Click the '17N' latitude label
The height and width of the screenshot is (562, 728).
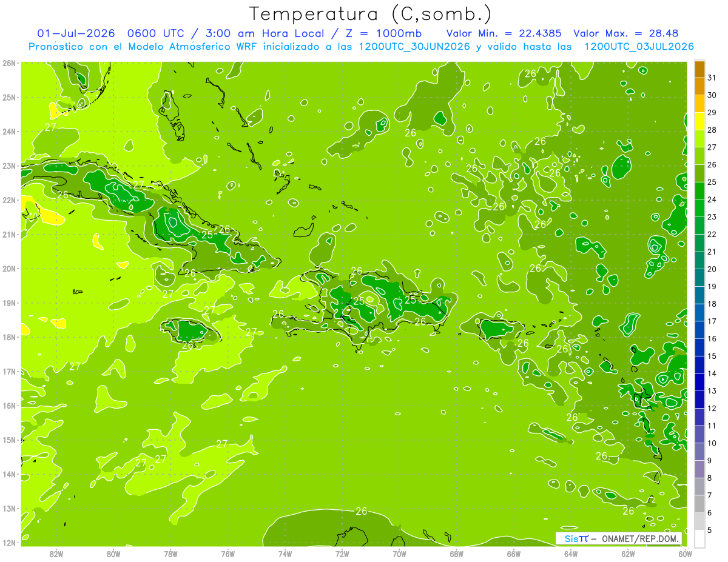coord(9,371)
